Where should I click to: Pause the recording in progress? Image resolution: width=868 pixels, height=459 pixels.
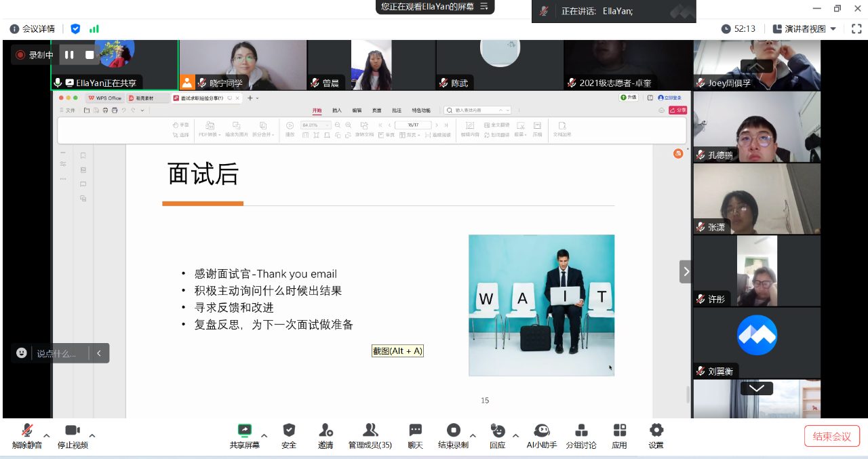click(x=69, y=55)
